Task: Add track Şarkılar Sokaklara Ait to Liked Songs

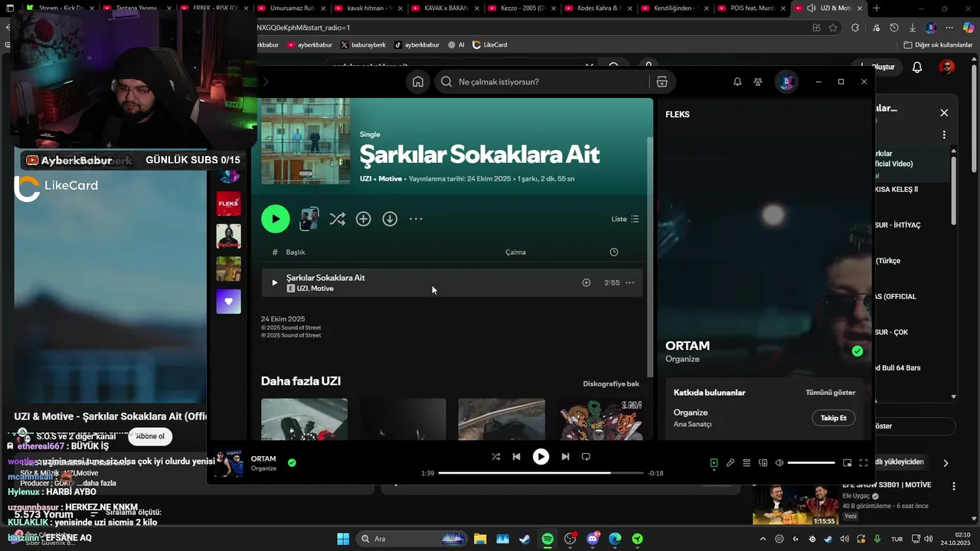Action: (x=586, y=282)
